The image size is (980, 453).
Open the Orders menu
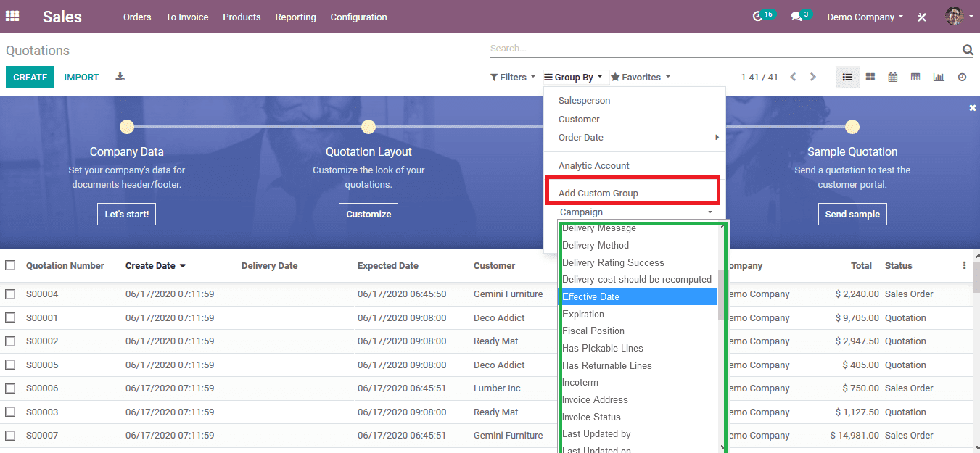(x=137, y=17)
